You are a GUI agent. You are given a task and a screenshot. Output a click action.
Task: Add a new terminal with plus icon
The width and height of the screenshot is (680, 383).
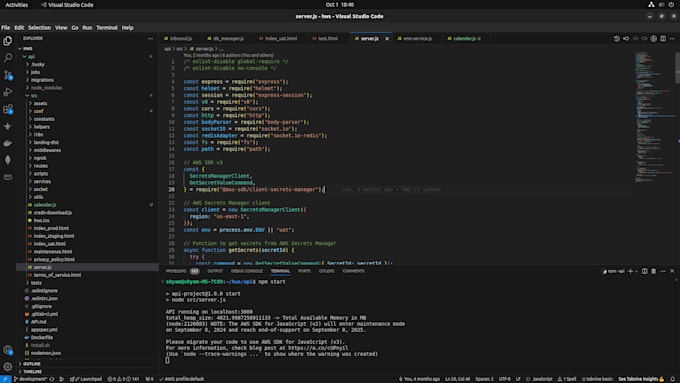point(631,271)
